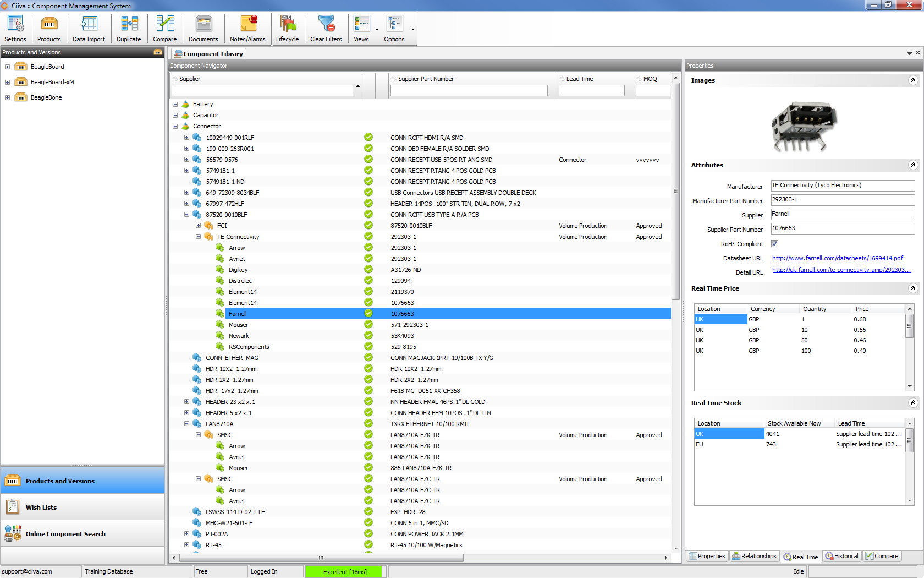Viewport: 924px width, 578px height.
Task: Expand the Battery category
Action: (x=175, y=104)
